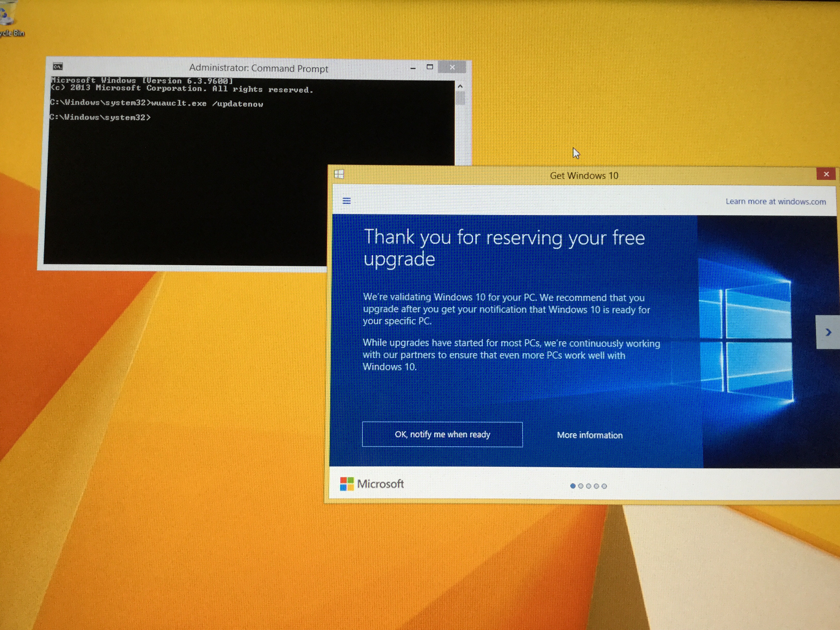Open the hamburger menu in Get Windows 10
Image resolution: width=840 pixels, height=630 pixels.
tap(346, 200)
